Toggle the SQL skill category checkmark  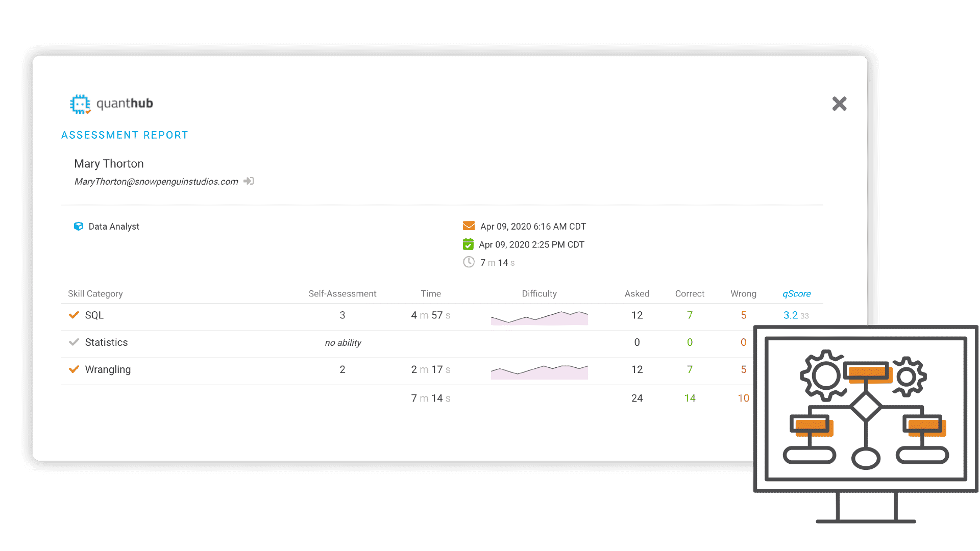74,315
